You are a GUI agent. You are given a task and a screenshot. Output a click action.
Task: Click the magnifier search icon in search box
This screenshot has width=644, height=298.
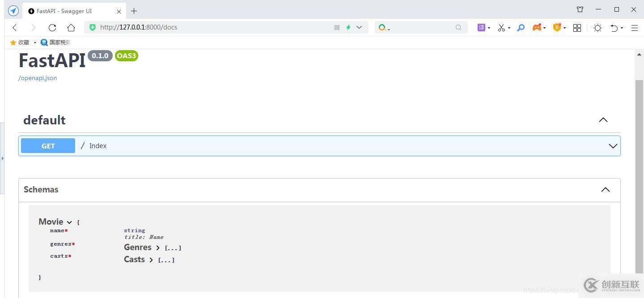[458, 27]
